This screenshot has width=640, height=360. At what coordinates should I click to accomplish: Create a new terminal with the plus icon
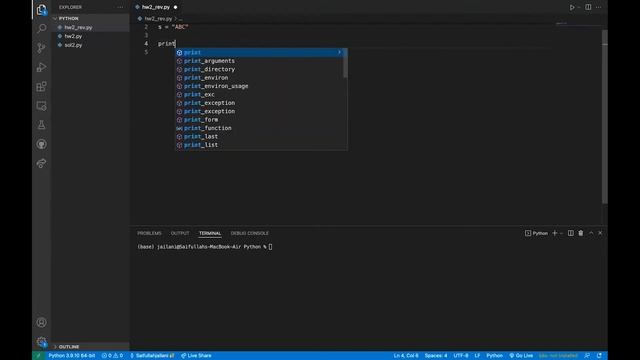(555, 233)
